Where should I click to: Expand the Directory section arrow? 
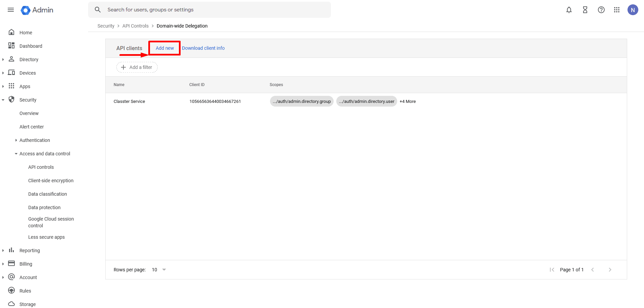pyautogui.click(x=3, y=60)
